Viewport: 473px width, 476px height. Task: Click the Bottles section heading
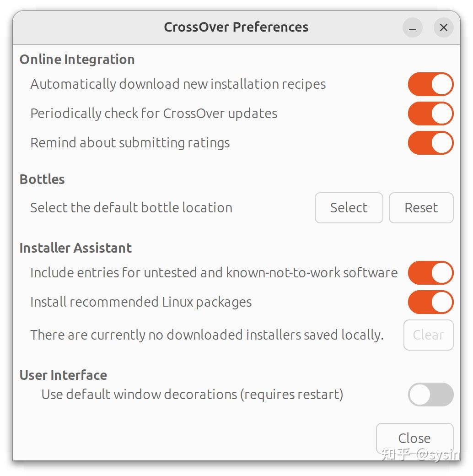pyautogui.click(x=42, y=179)
